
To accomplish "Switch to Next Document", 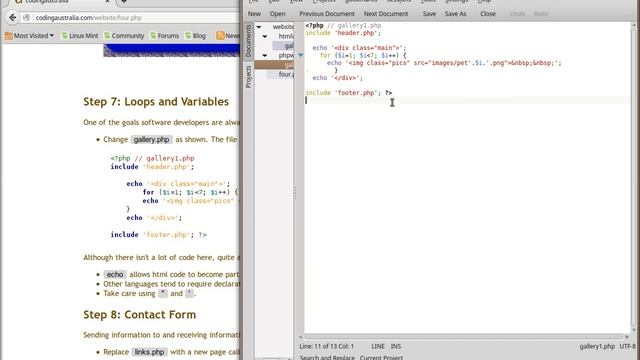I will 386,14.
